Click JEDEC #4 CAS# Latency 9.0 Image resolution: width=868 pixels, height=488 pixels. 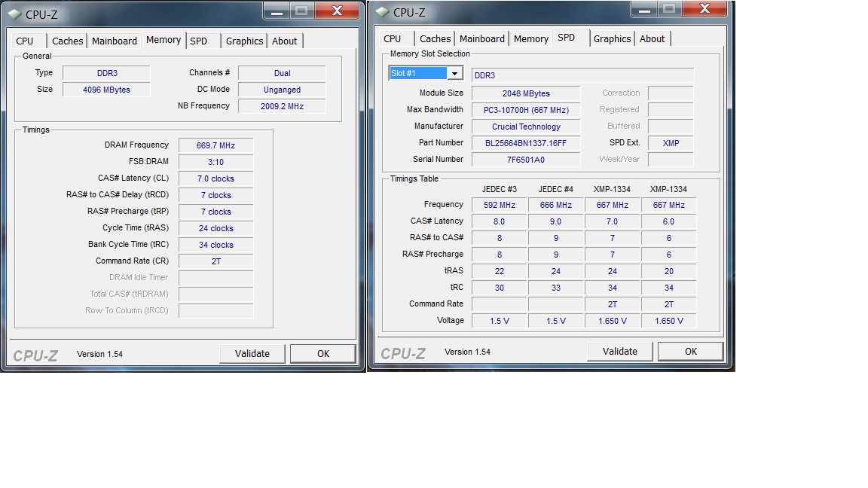point(556,222)
